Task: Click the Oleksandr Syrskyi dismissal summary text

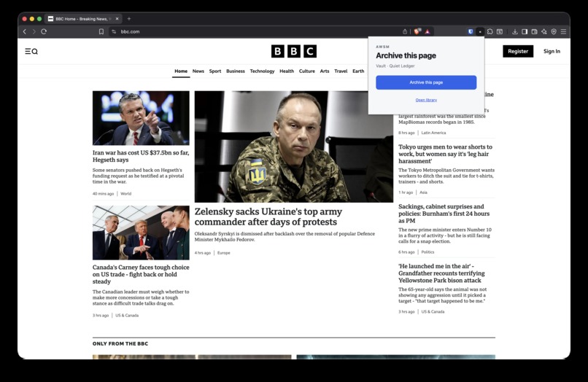Action: [285, 236]
